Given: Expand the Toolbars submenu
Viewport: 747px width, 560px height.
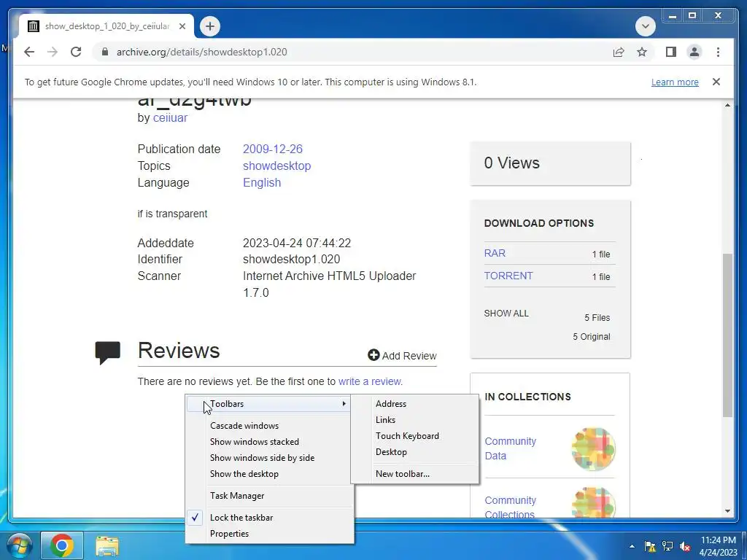Looking at the screenshot, I should (x=269, y=404).
